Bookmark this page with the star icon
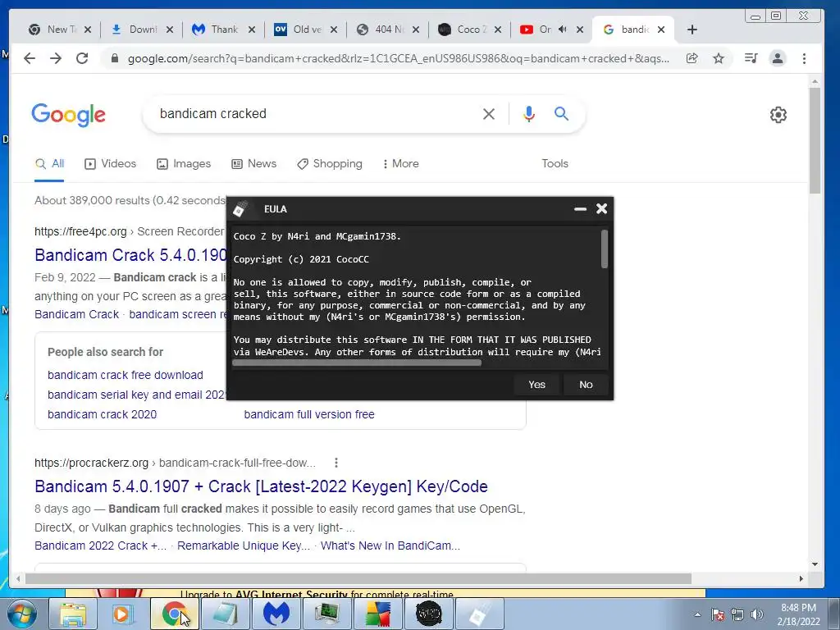Image resolution: width=840 pixels, height=630 pixels. [719, 58]
